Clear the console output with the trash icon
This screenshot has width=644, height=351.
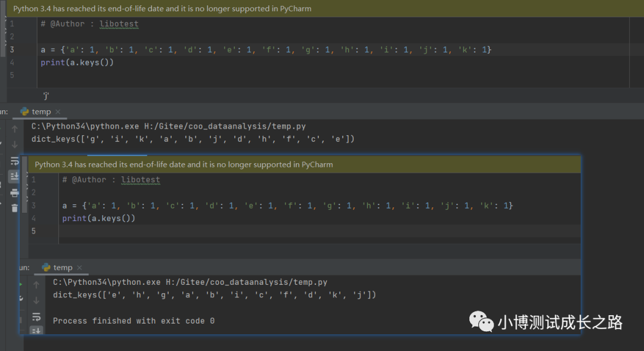coord(14,208)
